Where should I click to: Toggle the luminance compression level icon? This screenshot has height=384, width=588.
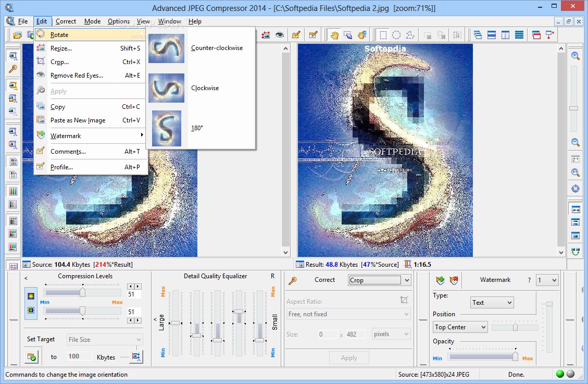31,296
